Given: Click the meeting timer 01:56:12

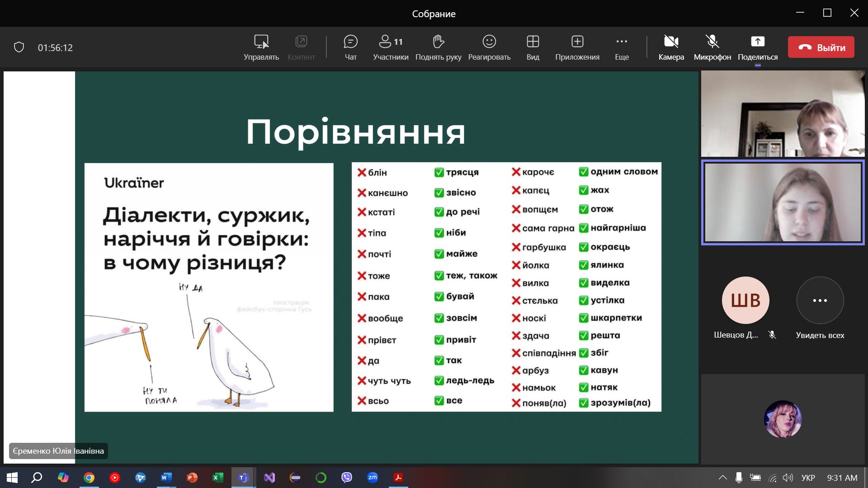Looking at the screenshot, I should [55, 47].
